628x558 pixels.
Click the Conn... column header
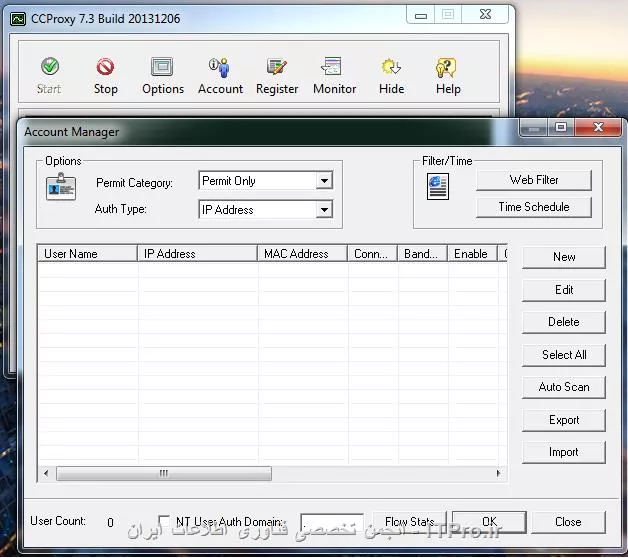372,254
